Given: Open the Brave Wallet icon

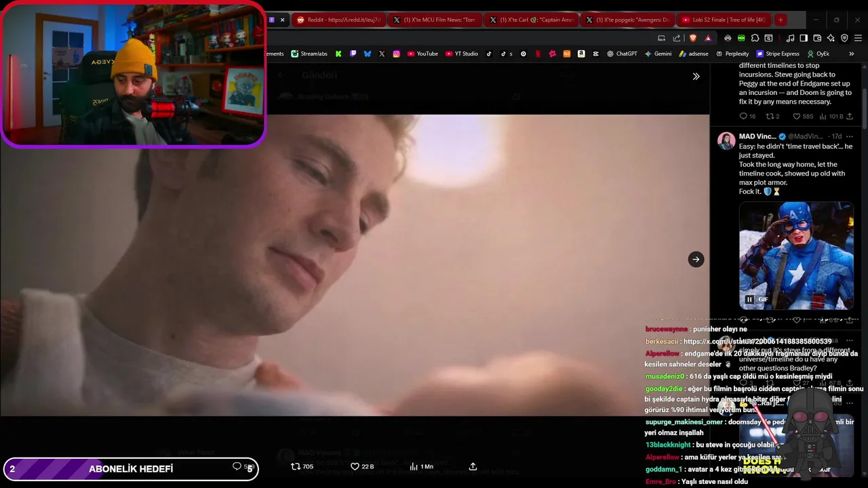Looking at the screenshot, I should pos(817,38).
